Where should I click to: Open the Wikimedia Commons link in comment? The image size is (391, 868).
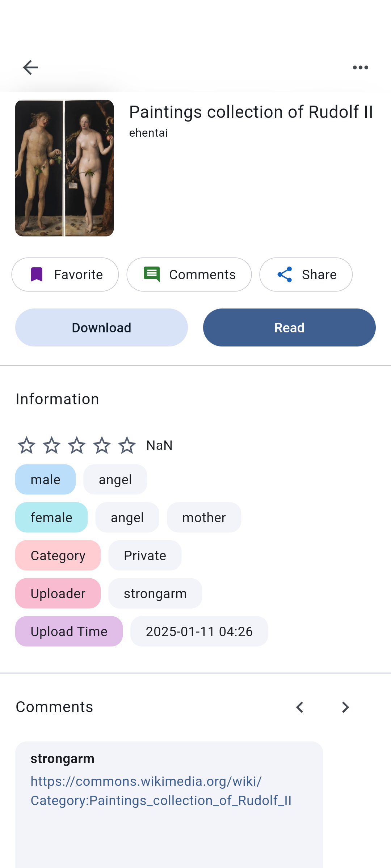[x=161, y=791]
